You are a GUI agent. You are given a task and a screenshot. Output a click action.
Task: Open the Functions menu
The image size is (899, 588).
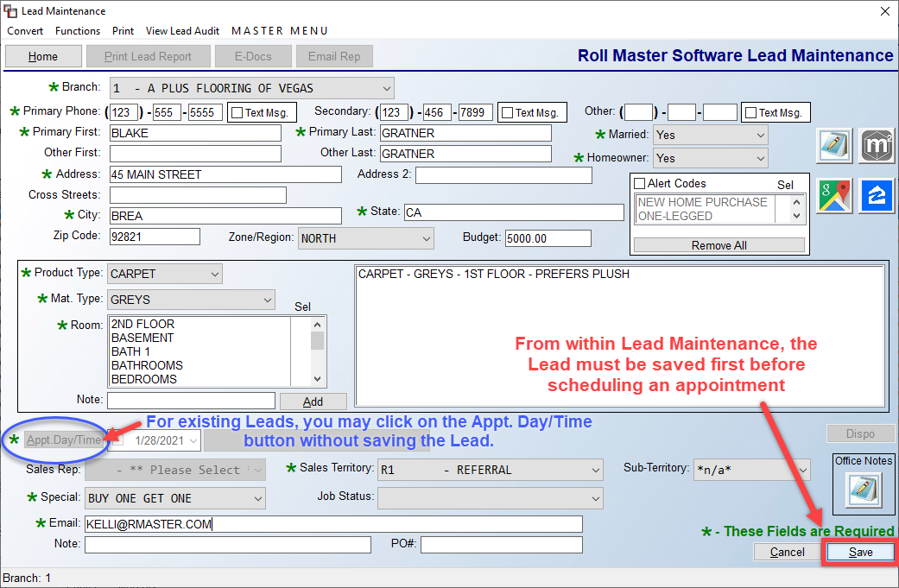(78, 31)
